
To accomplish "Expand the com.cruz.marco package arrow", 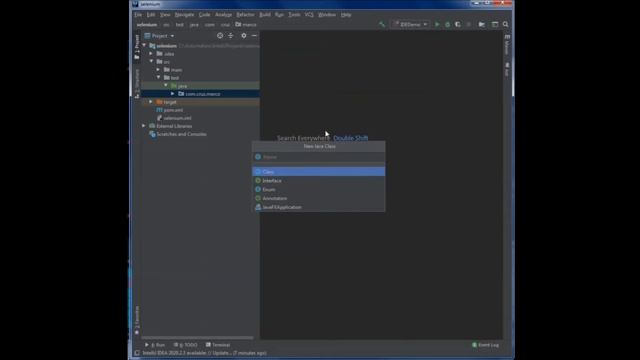I will (x=173, y=94).
